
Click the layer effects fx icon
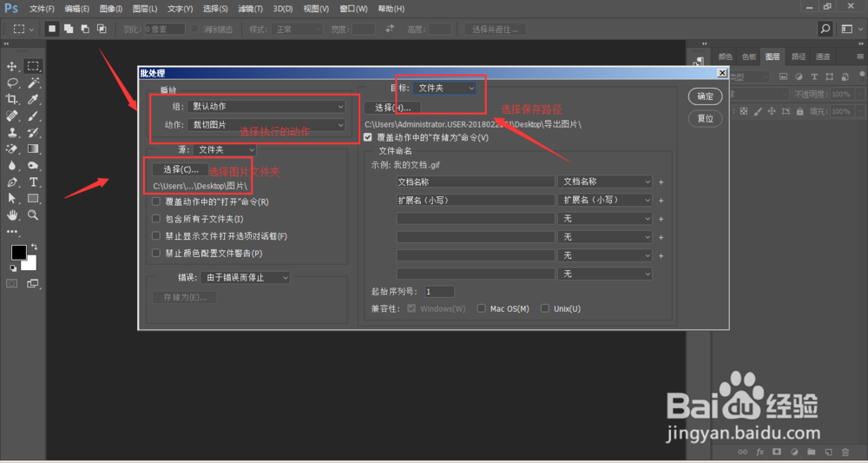click(x=760, y=452)
